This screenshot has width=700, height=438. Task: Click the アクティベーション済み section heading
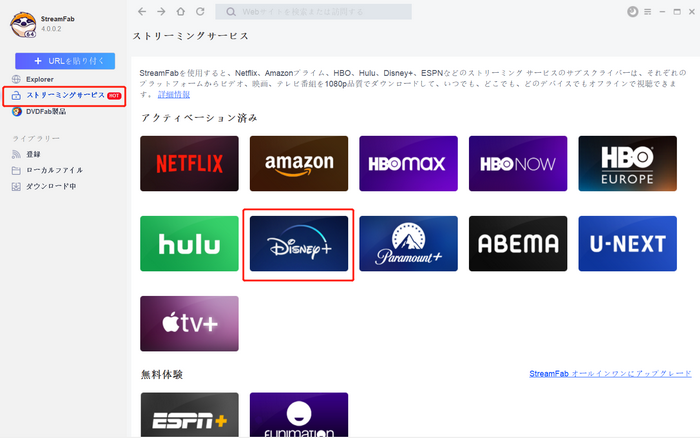(199, 118)
